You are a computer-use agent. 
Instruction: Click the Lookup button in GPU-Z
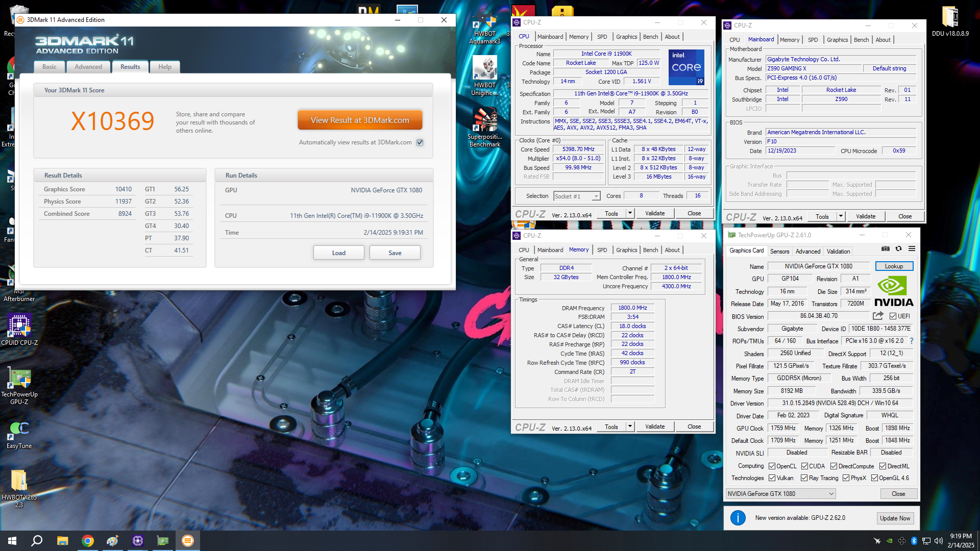(x=894, y=266)
